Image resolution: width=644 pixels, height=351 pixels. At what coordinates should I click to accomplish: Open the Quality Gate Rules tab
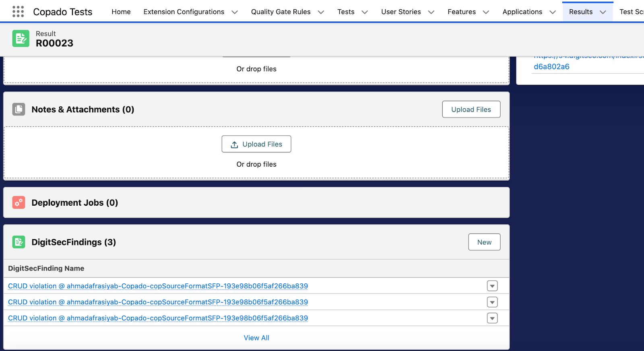(281, 12)
